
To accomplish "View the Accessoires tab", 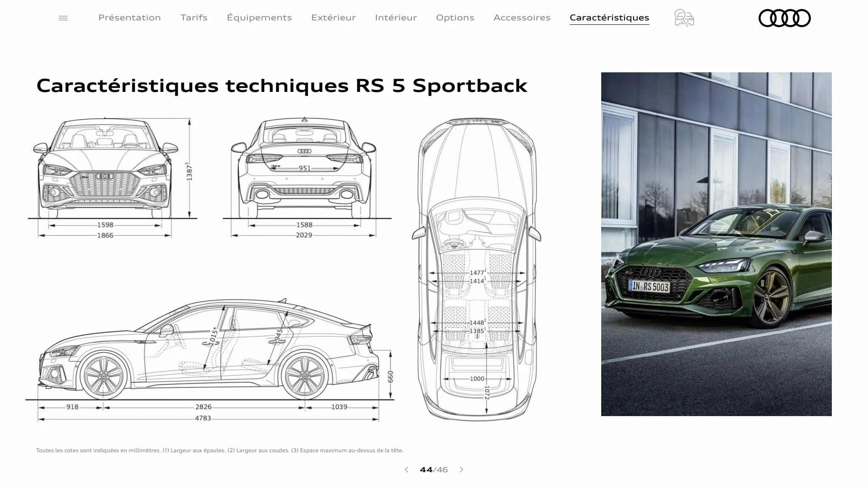I will coord(522,17).
